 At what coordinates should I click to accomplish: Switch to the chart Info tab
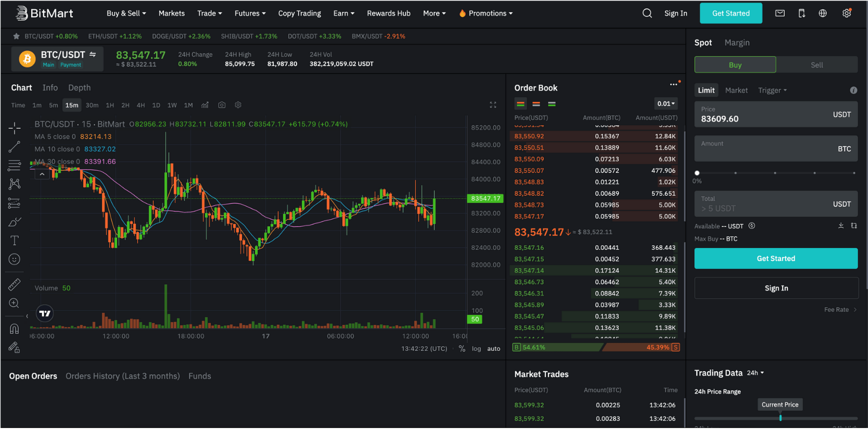click(50, 88)
